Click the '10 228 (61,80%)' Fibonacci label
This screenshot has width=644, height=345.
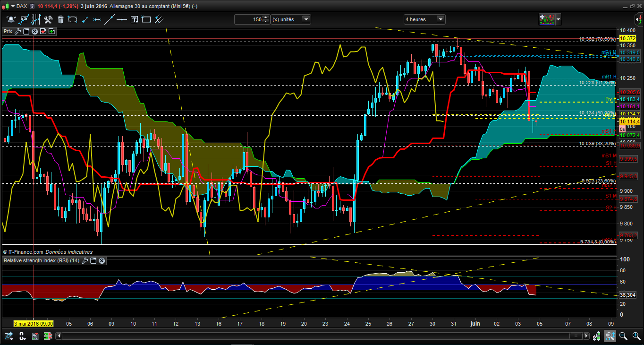point(597,83)
